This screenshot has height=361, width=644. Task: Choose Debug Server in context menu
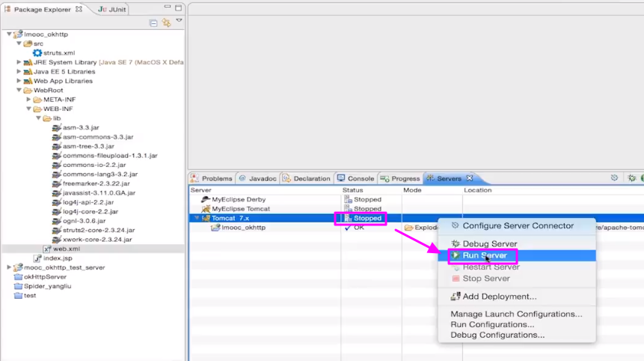(489, 243)
